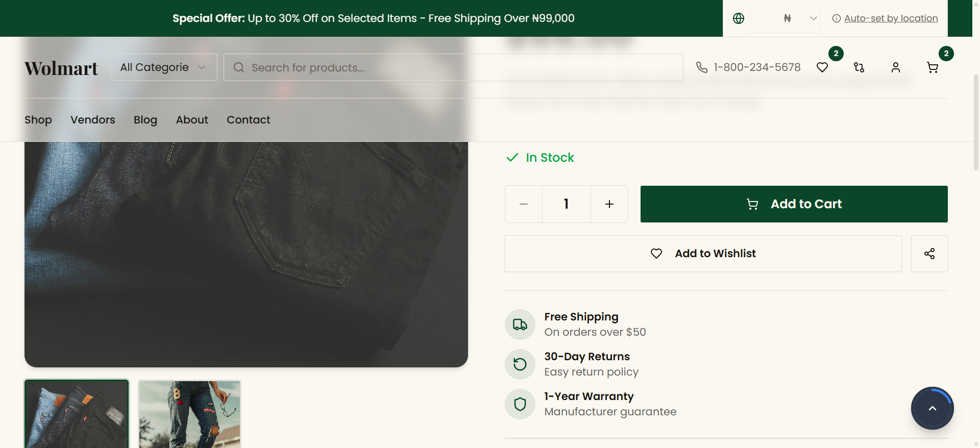Open the shopping cart icon

point(933,67)
